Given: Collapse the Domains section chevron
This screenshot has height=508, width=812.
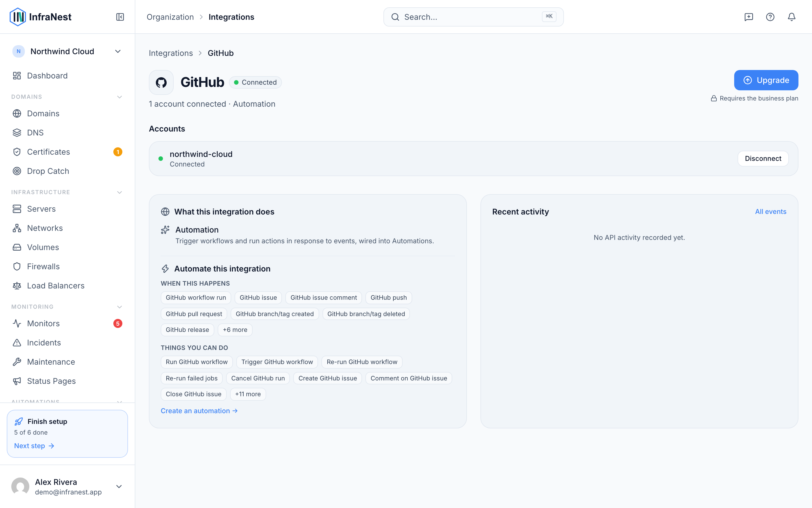Looking at the screenshot, I should coord(120,97).
